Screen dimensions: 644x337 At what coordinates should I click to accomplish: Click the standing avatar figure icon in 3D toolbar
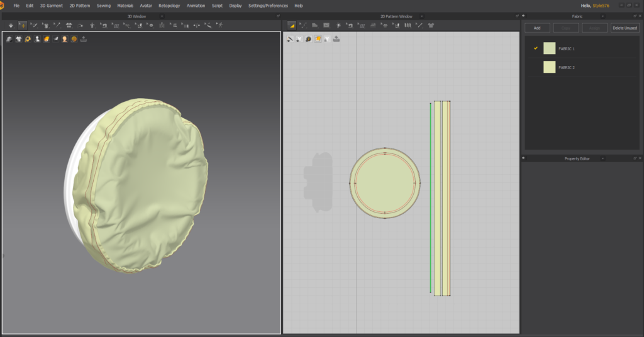click(x=92, y=25)
